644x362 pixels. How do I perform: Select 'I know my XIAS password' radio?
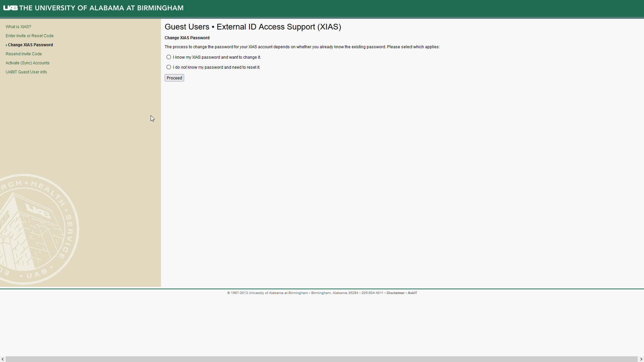(169, 57)
